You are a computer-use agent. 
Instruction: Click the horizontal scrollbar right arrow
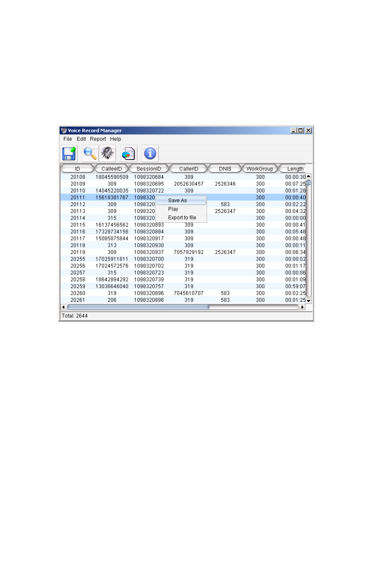[303, 307]
